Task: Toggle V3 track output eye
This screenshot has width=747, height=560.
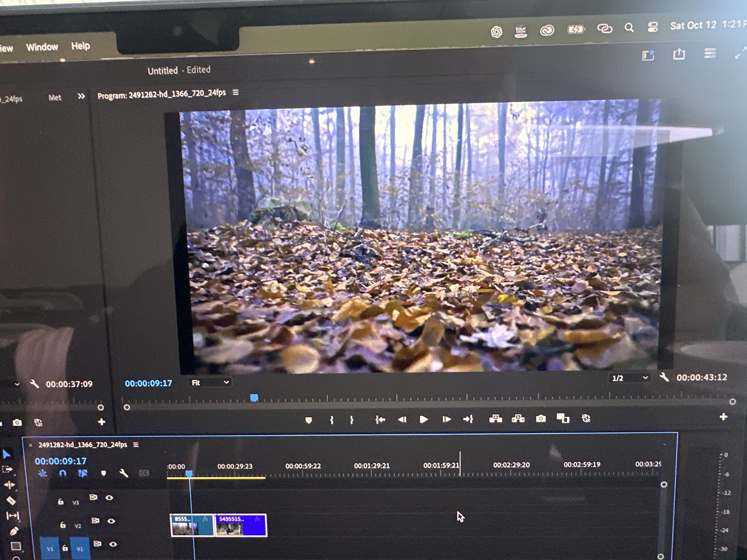Action: click(109, 498)
